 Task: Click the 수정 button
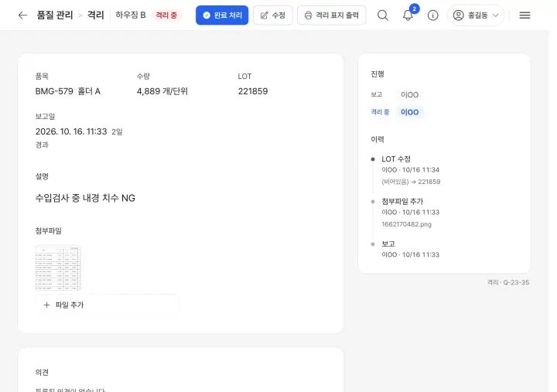click(273, 15)
